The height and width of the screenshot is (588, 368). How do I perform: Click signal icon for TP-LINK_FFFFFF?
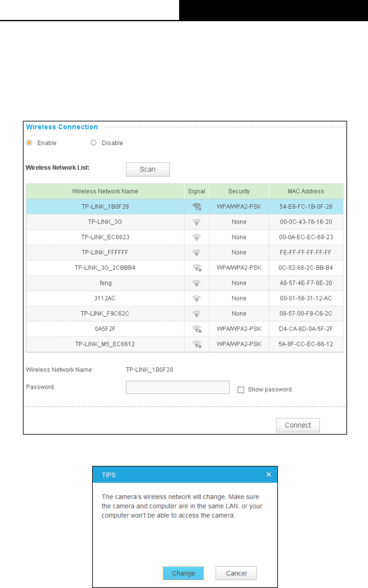click(x=197, y=253)
